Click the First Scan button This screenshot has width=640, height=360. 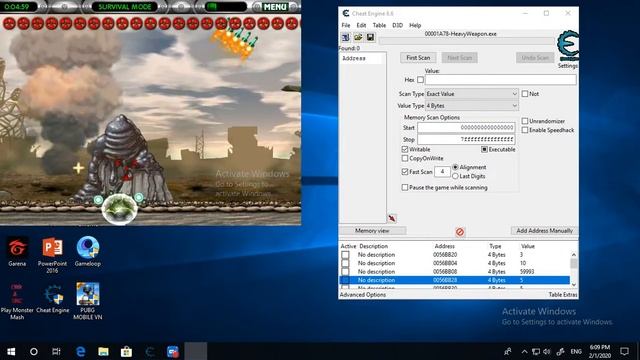(418, 58)
